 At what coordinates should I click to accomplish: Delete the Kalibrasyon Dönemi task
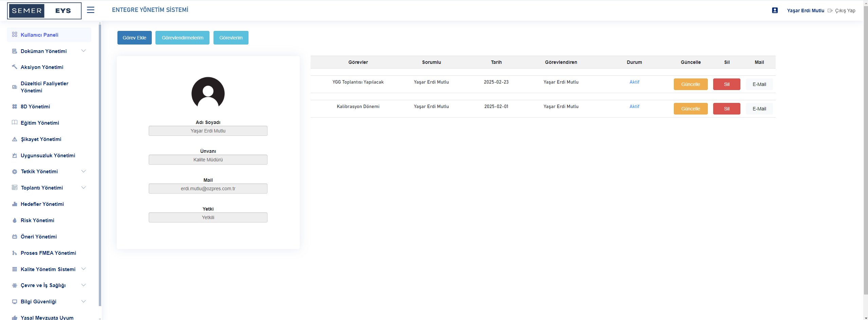point(726,109)
